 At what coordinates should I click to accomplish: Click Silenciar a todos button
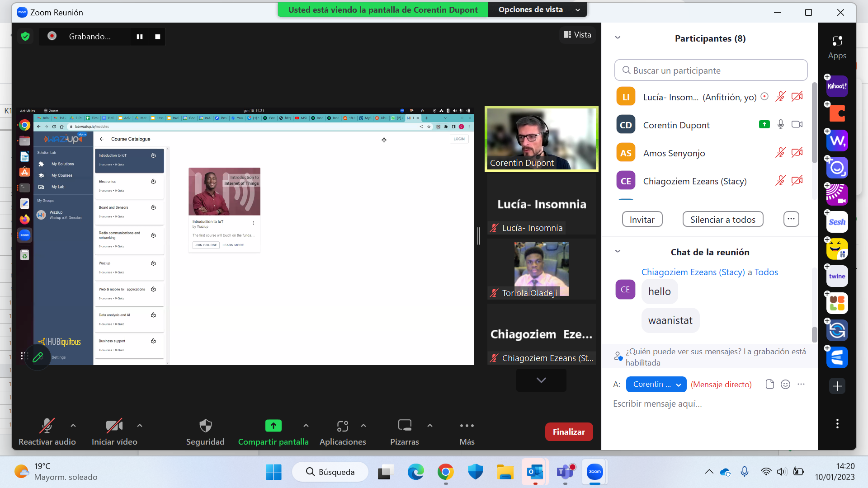[x=722, y=220]
